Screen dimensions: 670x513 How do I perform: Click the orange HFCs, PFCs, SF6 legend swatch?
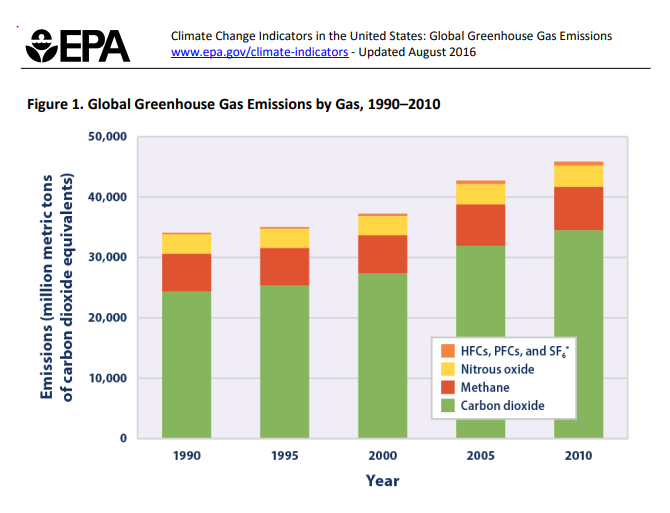[x=446, y=352]
